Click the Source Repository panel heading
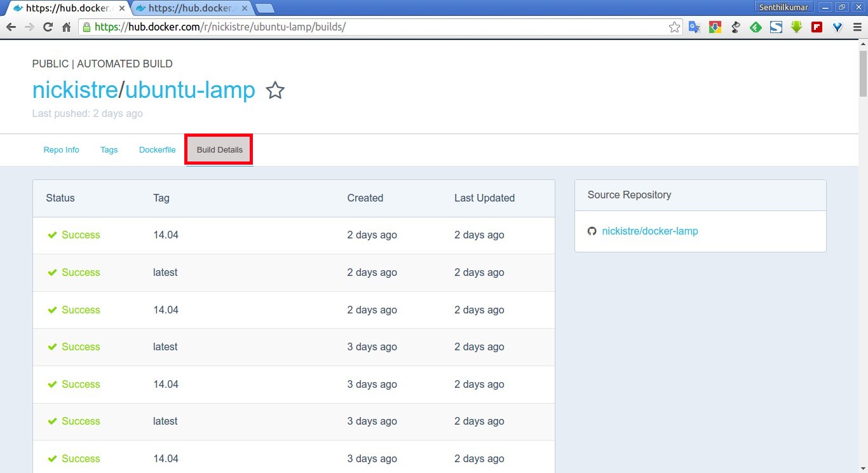Image resolution: width=868 pixels, height=473 pixels. point(629,195)
